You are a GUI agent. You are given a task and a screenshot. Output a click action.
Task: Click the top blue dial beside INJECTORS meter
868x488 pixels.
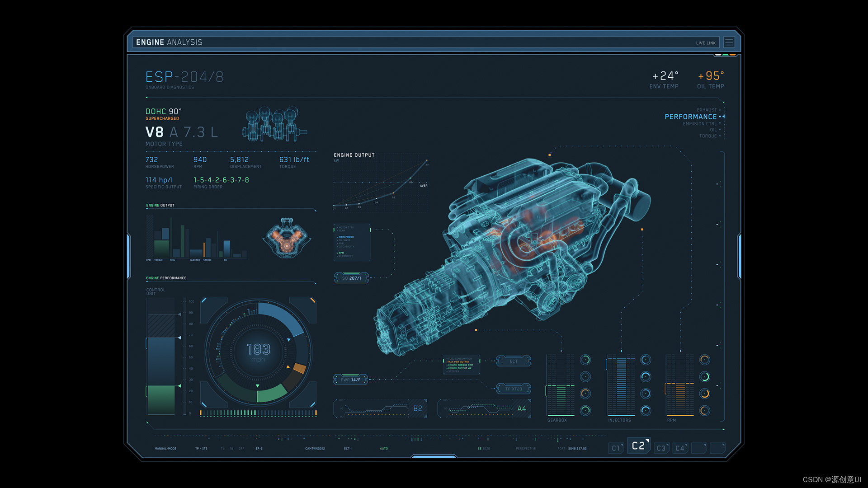(x=646, y=360)
